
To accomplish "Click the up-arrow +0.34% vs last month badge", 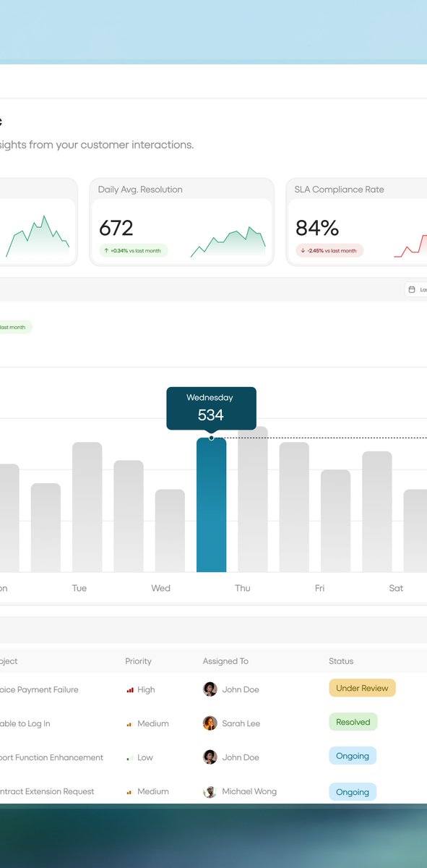I will (133, 250).
